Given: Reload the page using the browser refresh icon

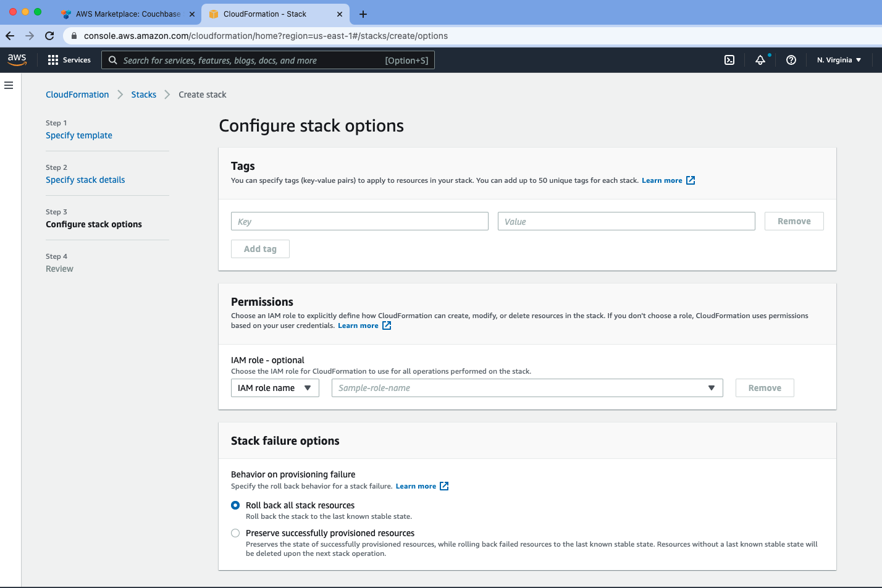Looking at the screenshot, I should (49, 35).
